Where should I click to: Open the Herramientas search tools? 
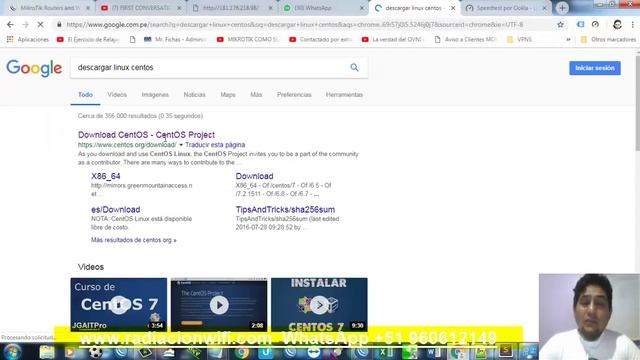tap(344, 95)
